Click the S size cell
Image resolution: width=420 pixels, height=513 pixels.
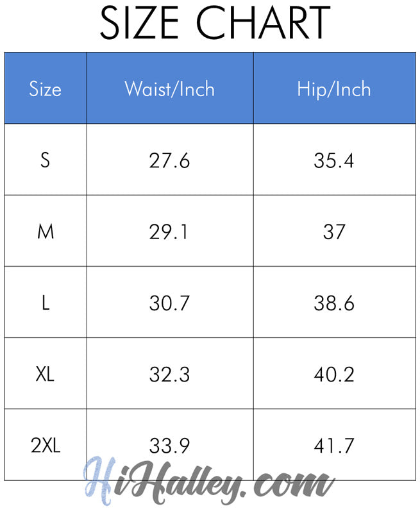click(x=46, y=160)
